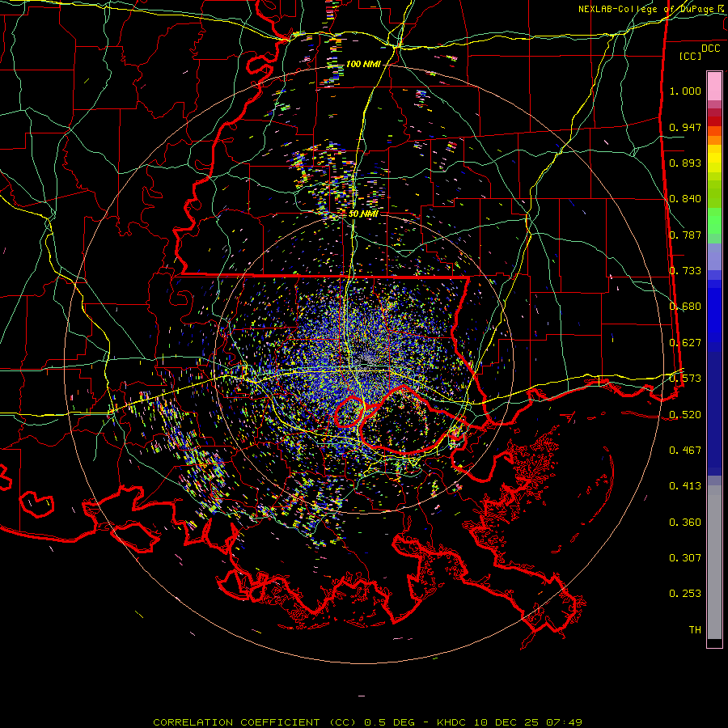Click the 0.253 color scale value
Image resolution: width=728 pixels, height=728 pixels.
(685, 594)
